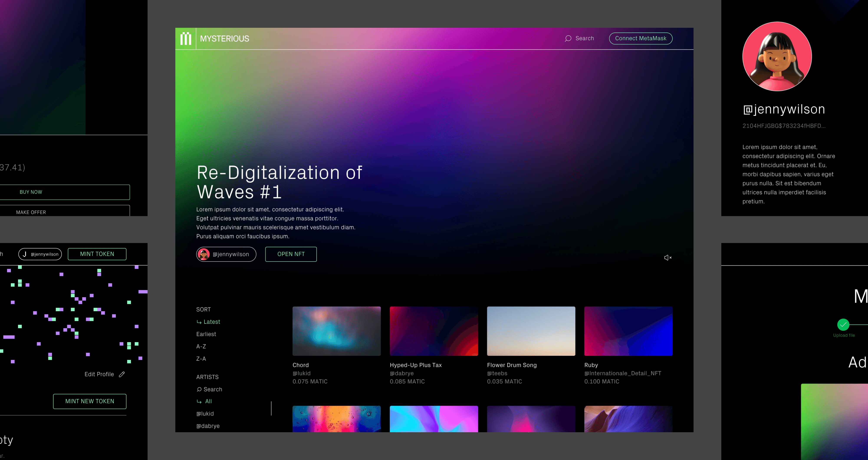Open the Chord NFT thumbnail

click(336, 331)
